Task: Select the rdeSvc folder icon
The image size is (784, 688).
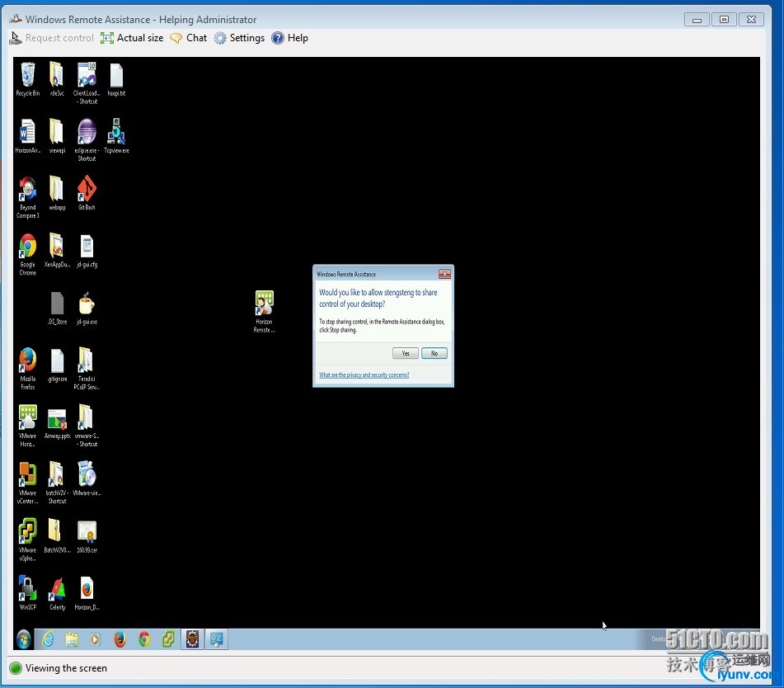Action: point(57,79)
